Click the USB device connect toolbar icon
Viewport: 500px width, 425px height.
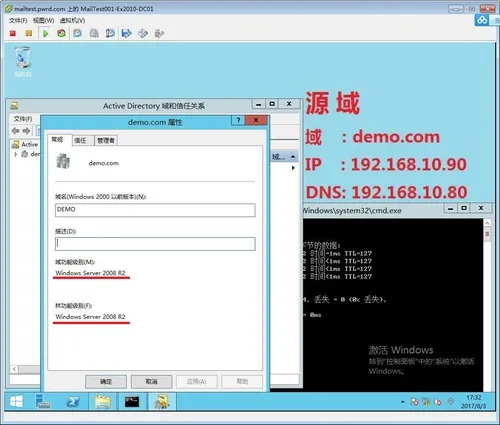coord(159,33)
